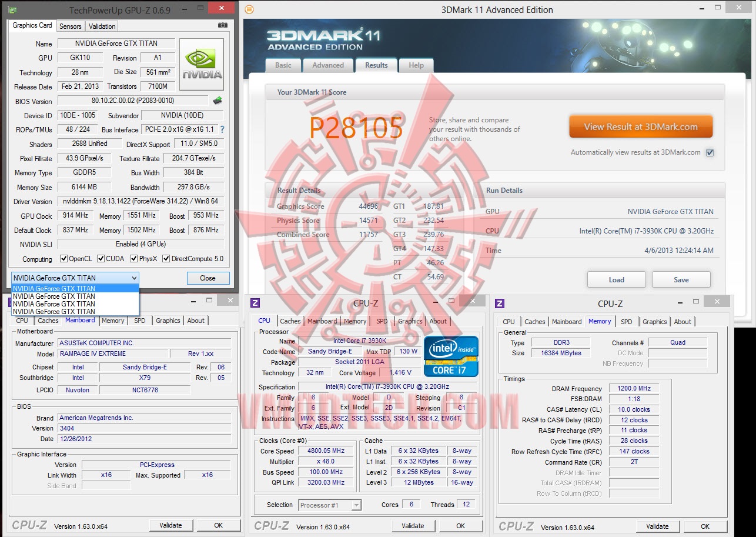The width and height of the screenshot is (756, 537).
Task: Open the About tab in the CPU-Z memory timings window
Action: coord(683,322)
